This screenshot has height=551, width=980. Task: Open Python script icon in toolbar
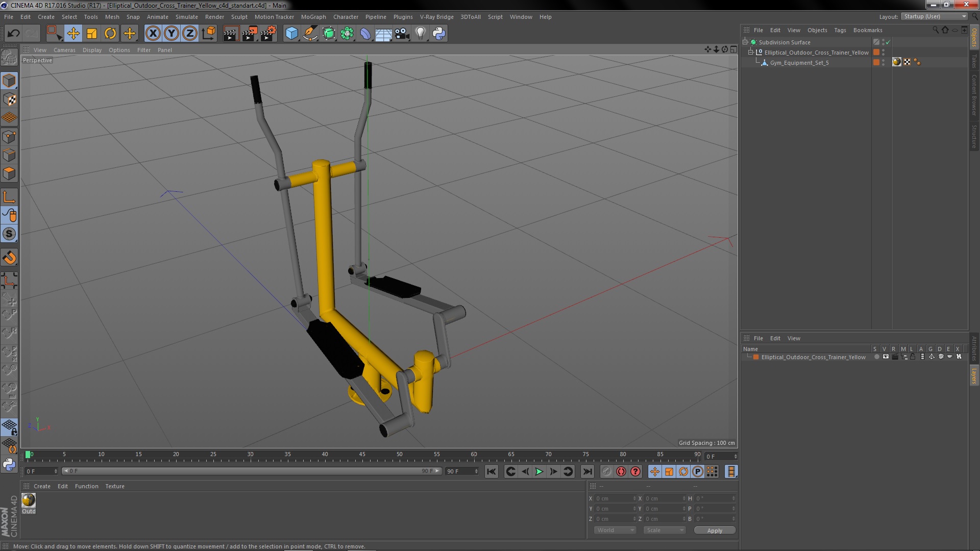(x=439, y=34)
